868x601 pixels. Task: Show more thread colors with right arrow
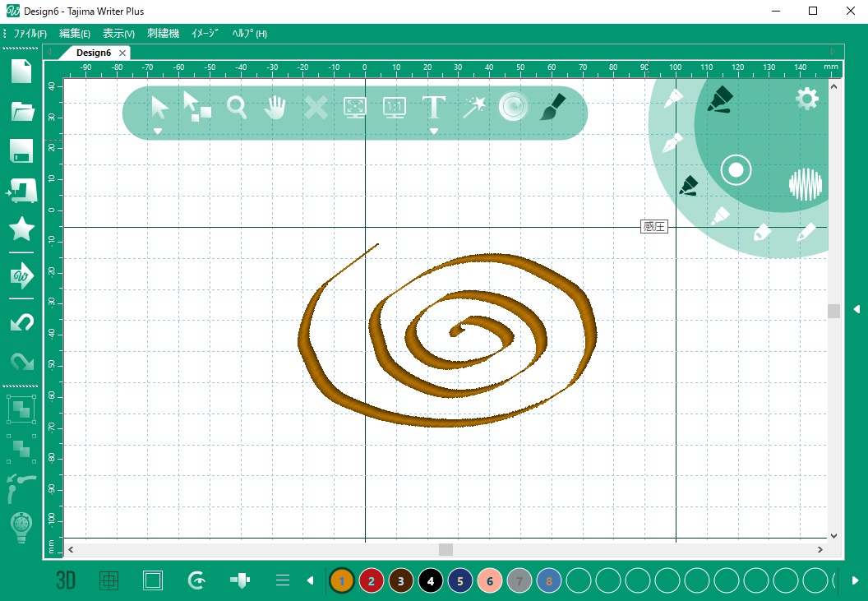pos(855,580)
